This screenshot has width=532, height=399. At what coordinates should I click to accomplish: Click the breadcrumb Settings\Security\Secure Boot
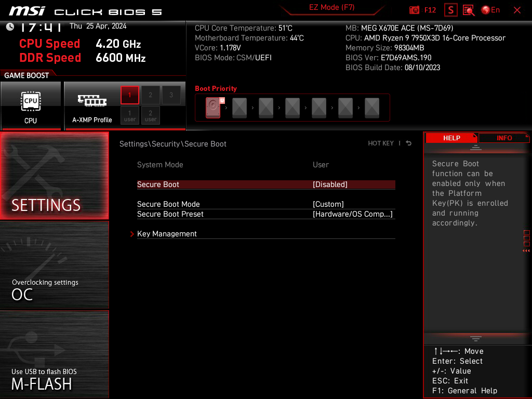tap(172, 144)
